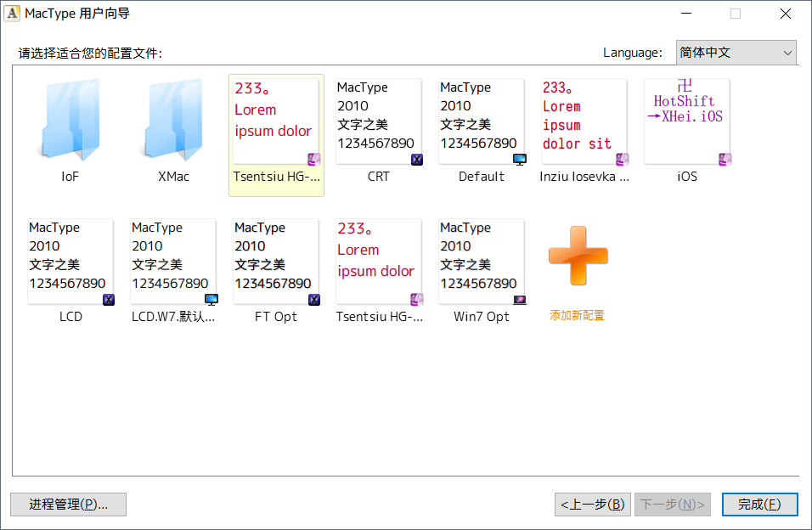Click the XMac folder name
The width and height of the screenshot is (812, 530).
point(173,177)
